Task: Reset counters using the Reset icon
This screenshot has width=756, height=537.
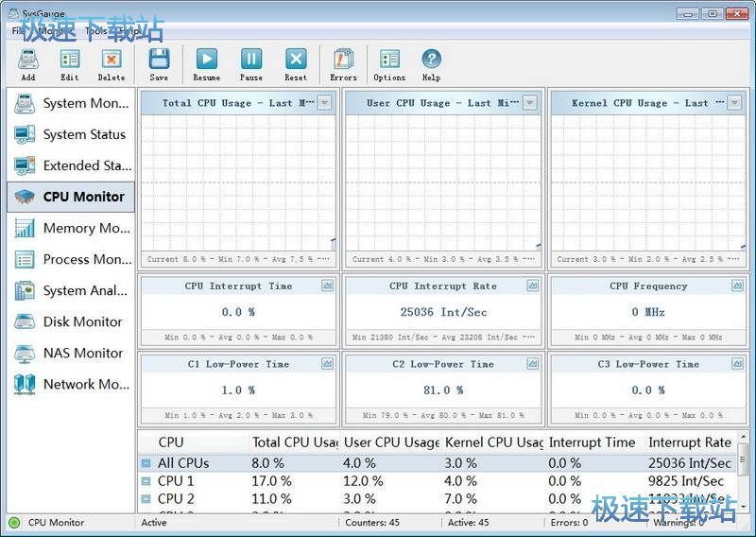Action: (x=296, y=61)
